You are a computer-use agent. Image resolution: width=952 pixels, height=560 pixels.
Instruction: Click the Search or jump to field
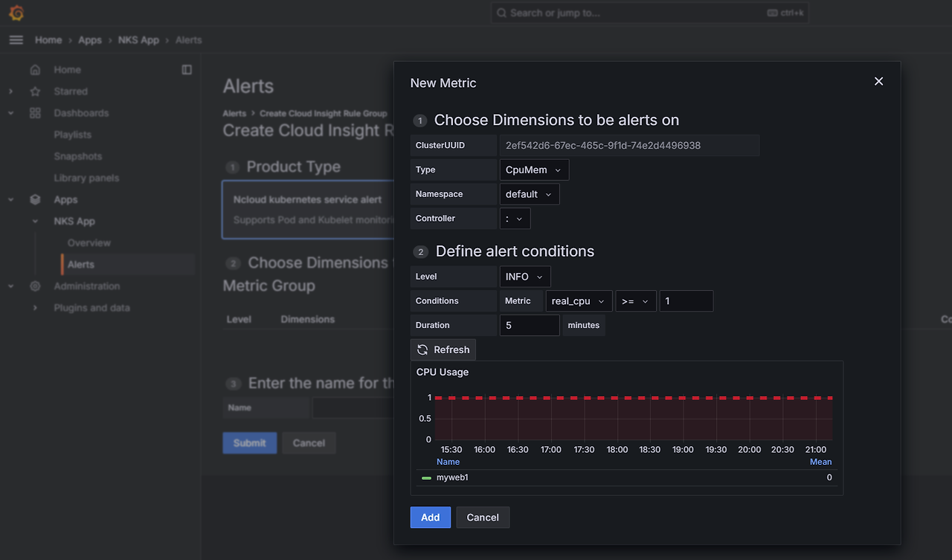point(649,13)
